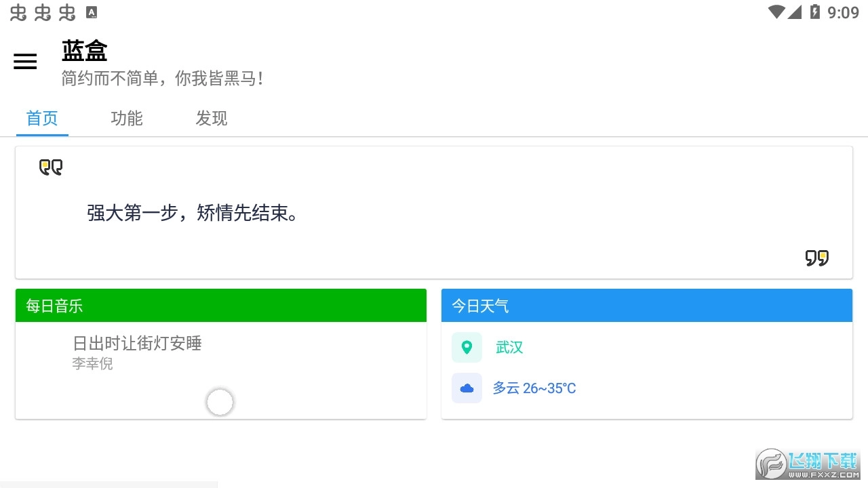Image resolution: width=868 pixels, height=488 pixels.
Task: Click the blue cloud weather icon
Action: coord(467,388)
